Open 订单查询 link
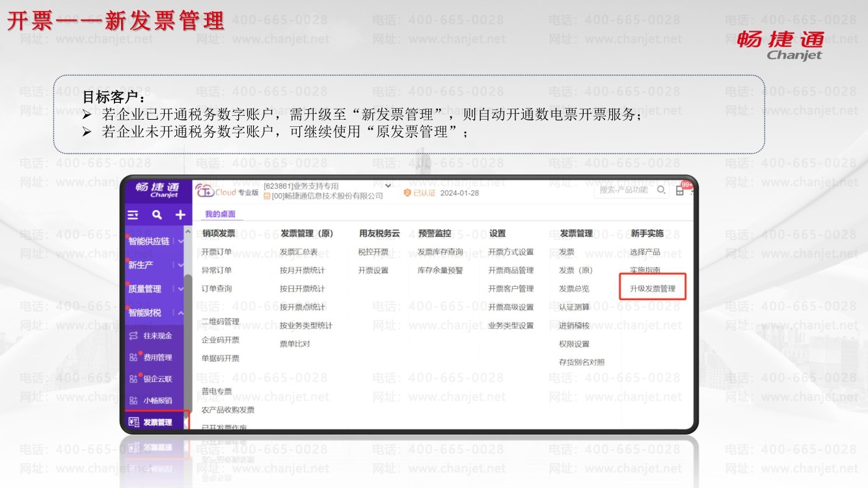This screenshot has height=488, width=868. pyautogui.click(x=217, y=288)
